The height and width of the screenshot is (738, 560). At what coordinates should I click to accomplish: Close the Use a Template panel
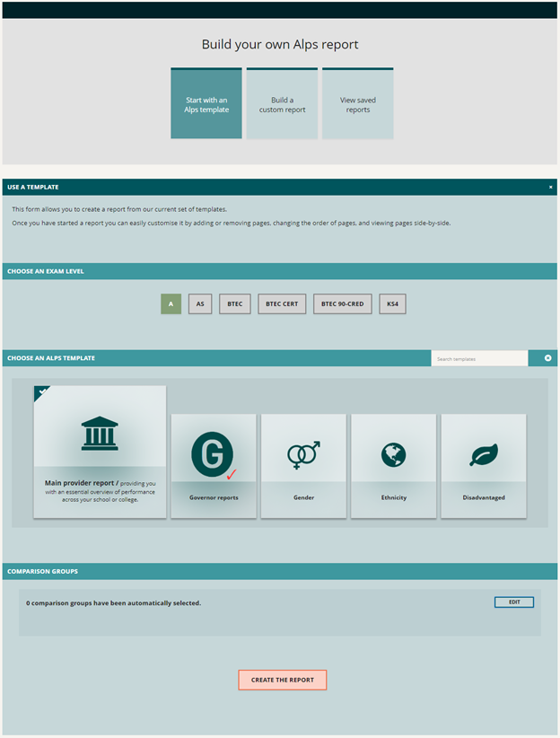(x=551, y=188)
